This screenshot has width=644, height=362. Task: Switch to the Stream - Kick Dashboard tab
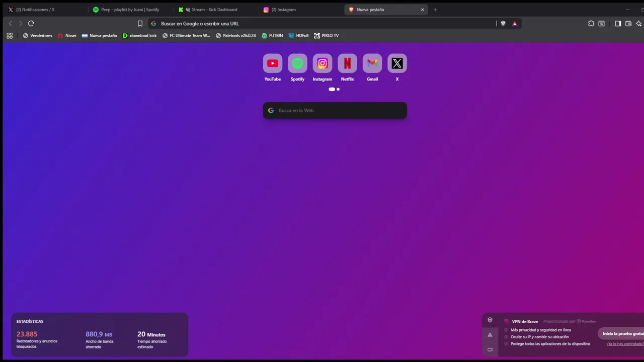(215, 10)
